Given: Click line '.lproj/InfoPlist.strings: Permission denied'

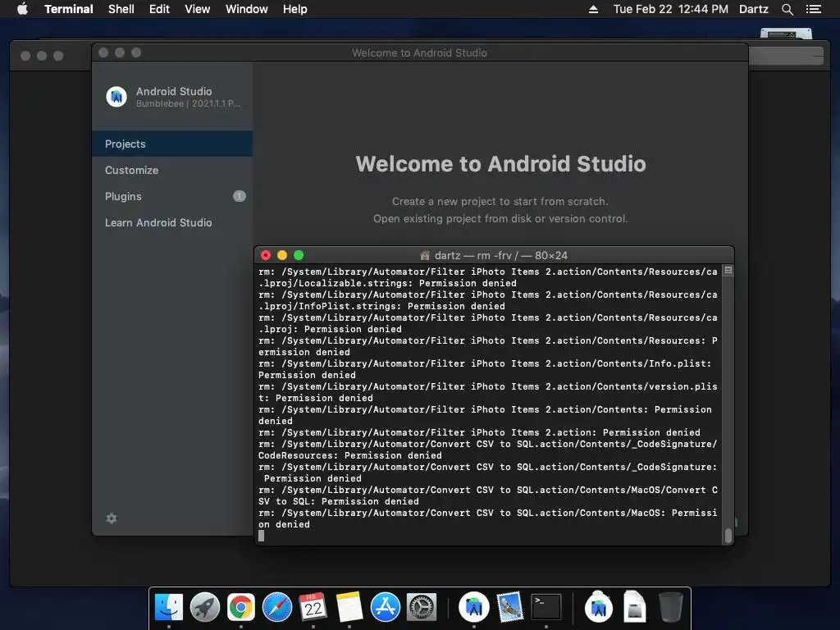Looking at the screenshot, I should click(x=381, y=307).
